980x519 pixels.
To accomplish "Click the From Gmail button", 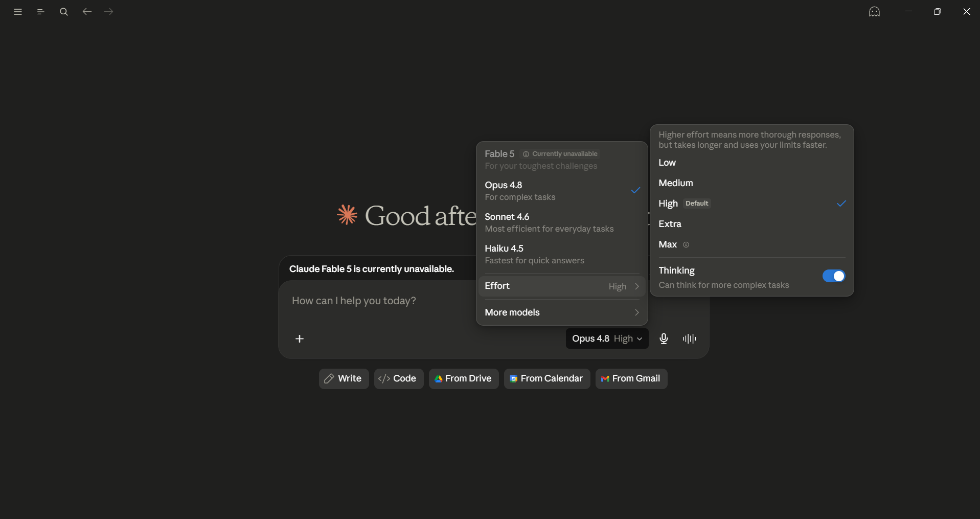I will [631, 379].
